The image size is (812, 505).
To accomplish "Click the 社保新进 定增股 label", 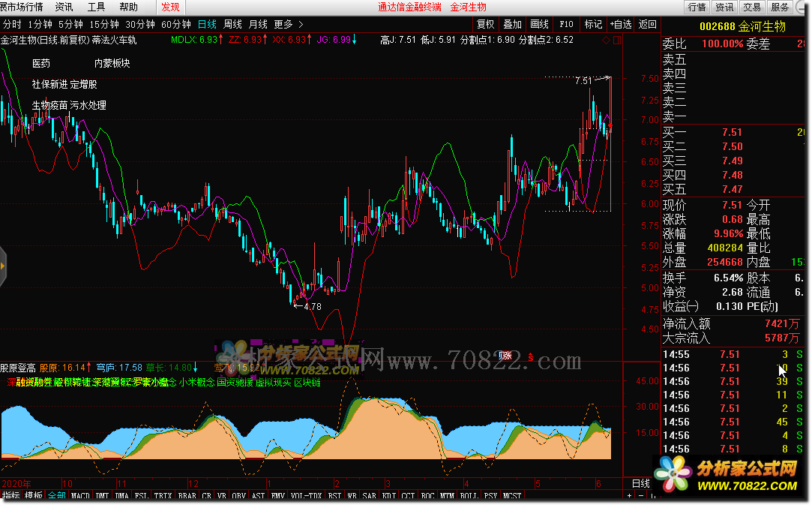I will click(x=64, y=84).
